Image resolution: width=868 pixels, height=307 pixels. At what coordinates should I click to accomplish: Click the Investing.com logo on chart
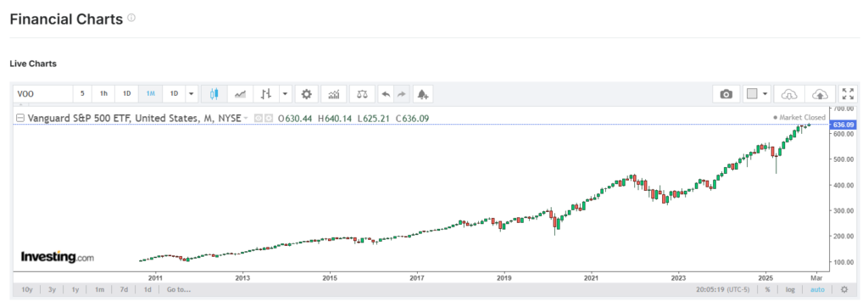coord(58,257)
